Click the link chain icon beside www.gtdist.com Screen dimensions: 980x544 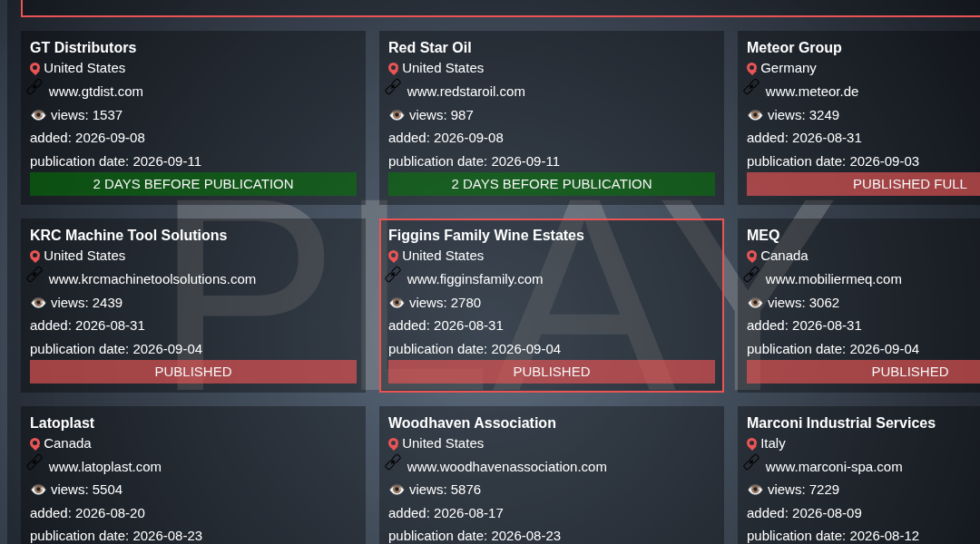[x=35, y=87]
